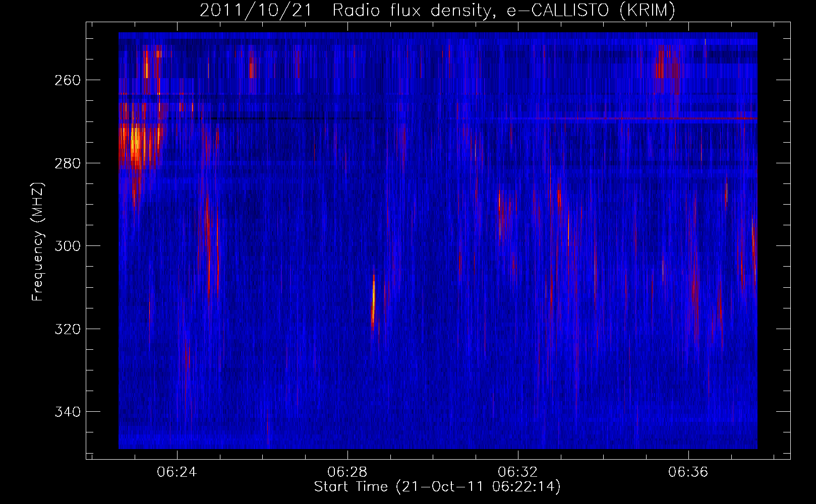Click the plot title '2011/10/21 Radio flux density'
816x504 pixels.
coord(345,10)
